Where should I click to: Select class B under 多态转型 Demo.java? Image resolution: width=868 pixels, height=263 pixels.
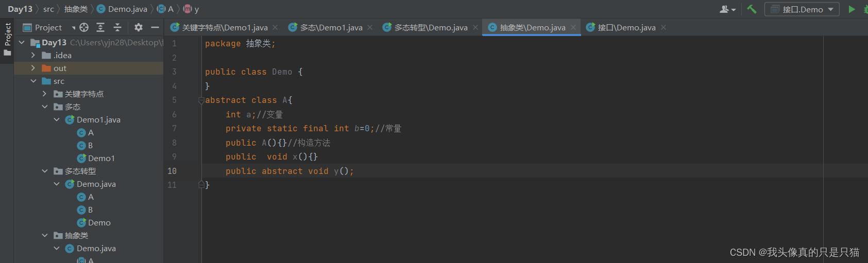pyautogui.click(x=86, y=209)
